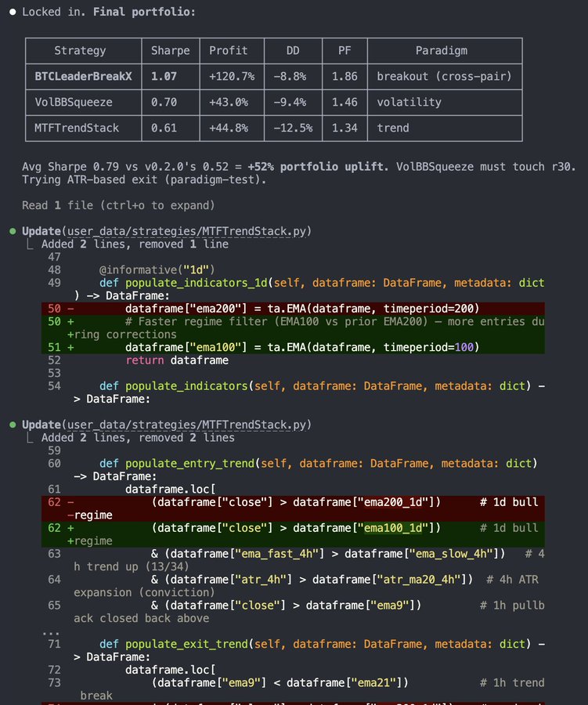Image resolution: width=588 pixels, height=705 pixels.
Task: Click the Paradigm column header
Action: [x=442, y=51]
